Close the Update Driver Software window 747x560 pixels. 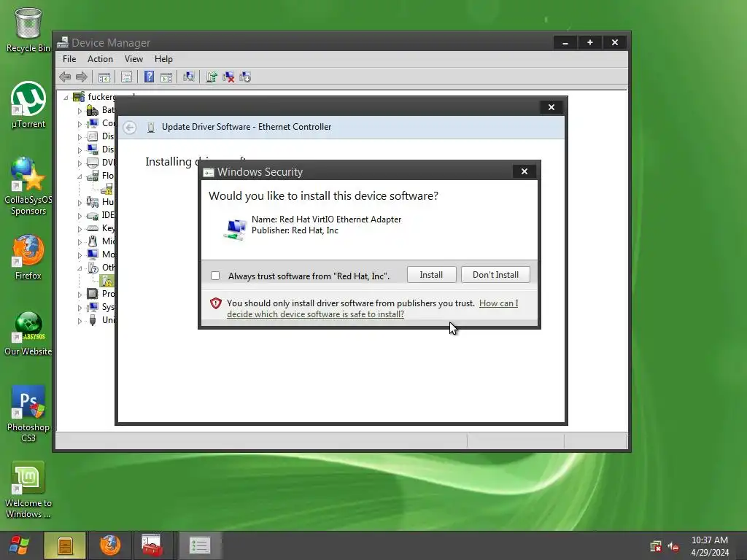[x=551, y=107]
